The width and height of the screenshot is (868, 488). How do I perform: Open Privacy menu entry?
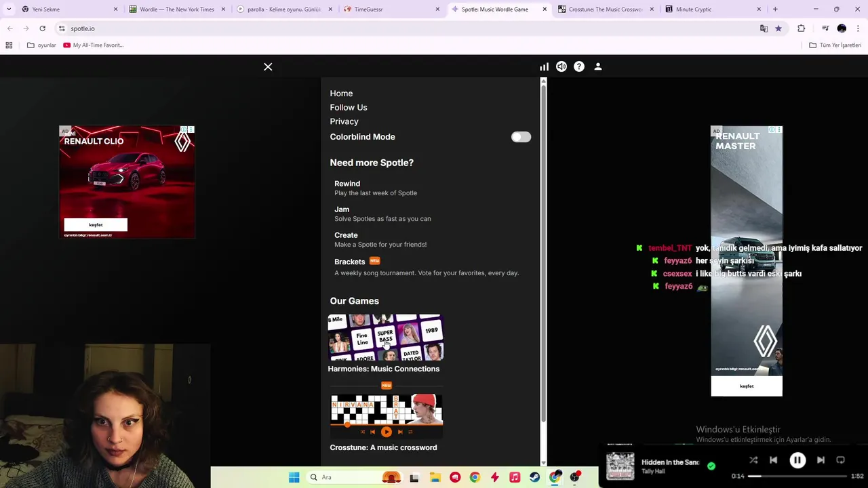(x=344, y=121)
